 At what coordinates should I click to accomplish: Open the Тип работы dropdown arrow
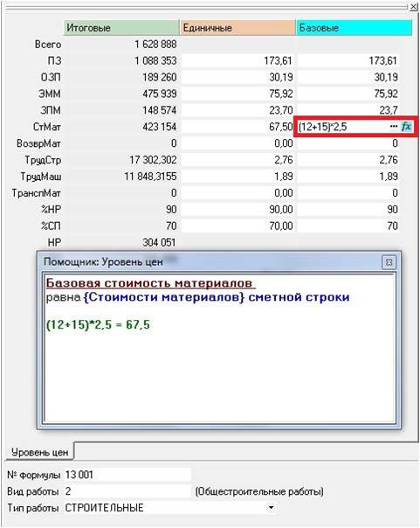coord(271,507)
